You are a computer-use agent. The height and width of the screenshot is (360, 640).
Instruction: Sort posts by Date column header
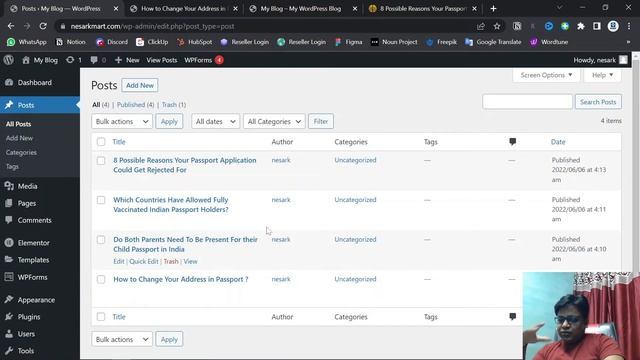[558, 142]
